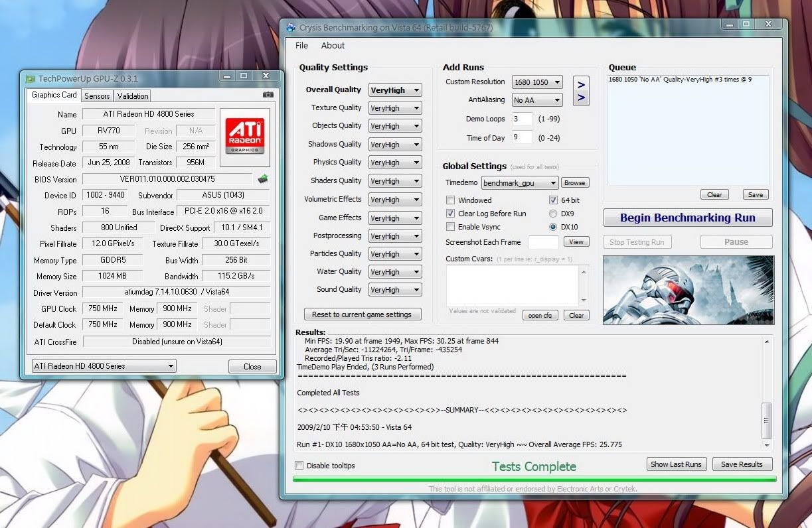
Task: Check the Disable tooltips box
Action: click(x=299, y=466)
